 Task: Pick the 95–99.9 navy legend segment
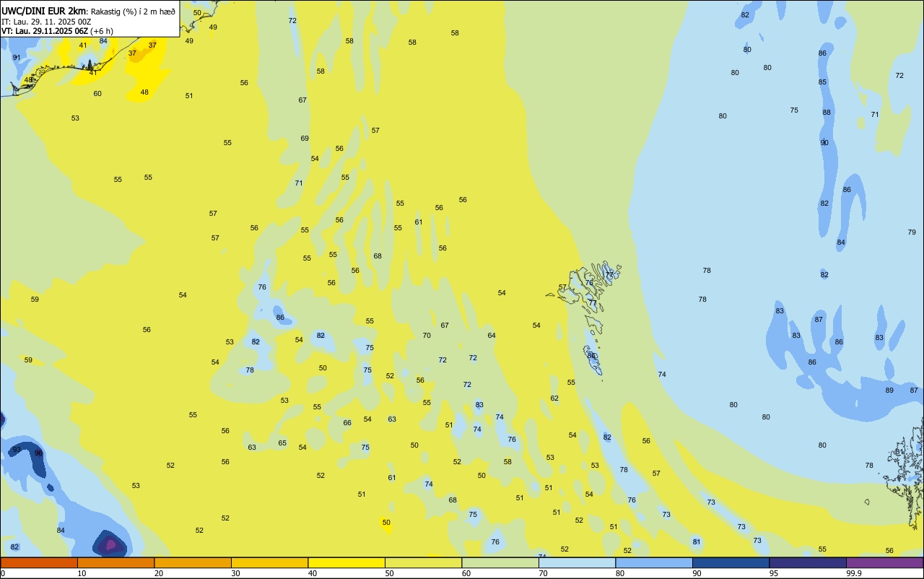(808, 563)
